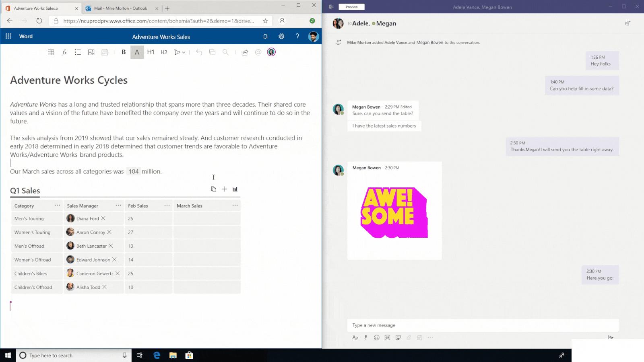This screenshot has height=362, width=644.
Task: Open the sticker picker in Teams
Action: pyautogui.click(x=398, y=338)
